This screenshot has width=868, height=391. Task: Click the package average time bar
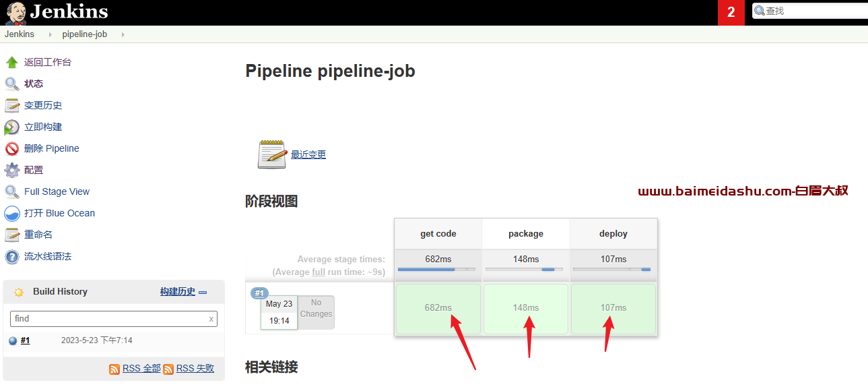(x=524, y=269)
